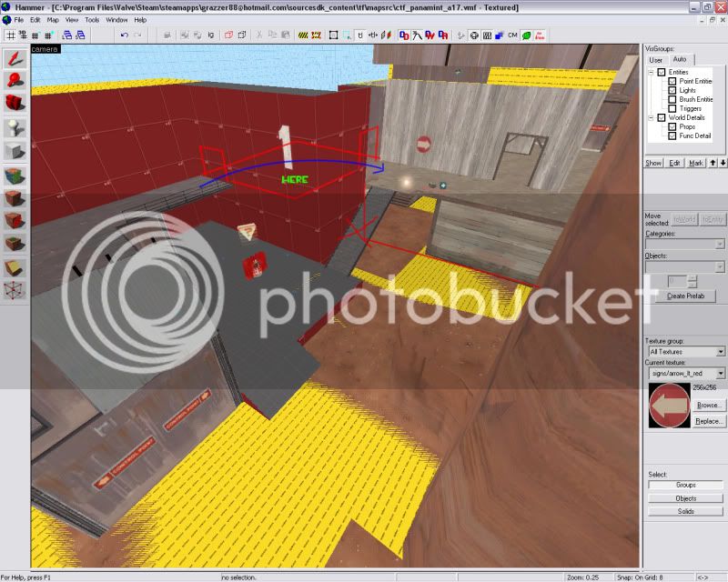Click the hide selected objects icon
This screenshot has width=728, height=582.
point(228,35)
